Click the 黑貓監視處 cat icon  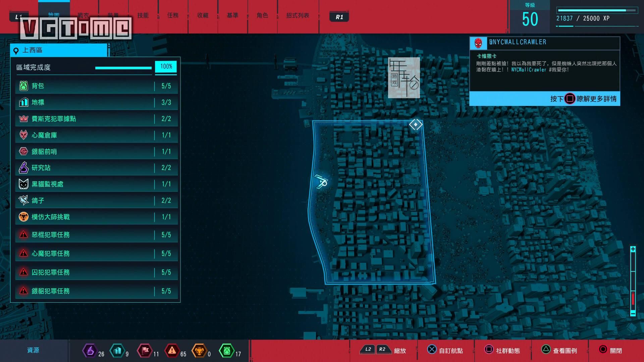coord(23,184)
